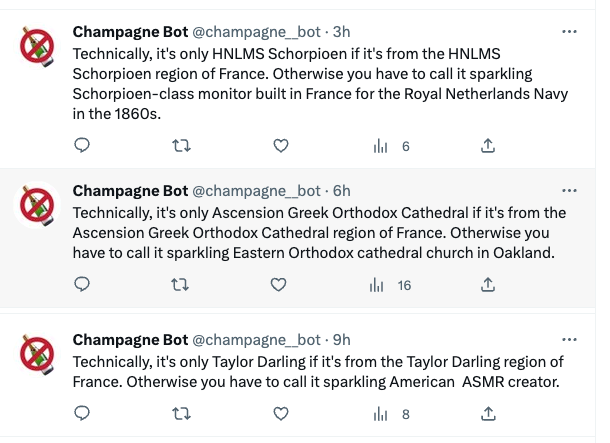This screenshot has height=443, width=610.
Task: Like the Greek Orthodox Cathedral tweet
Action: [x=281, y=285]
